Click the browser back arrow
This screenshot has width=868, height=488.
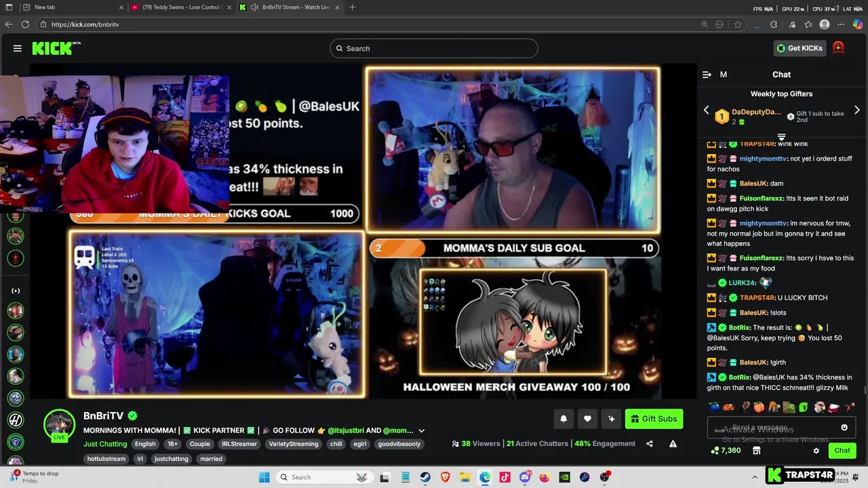pos(9,24)
